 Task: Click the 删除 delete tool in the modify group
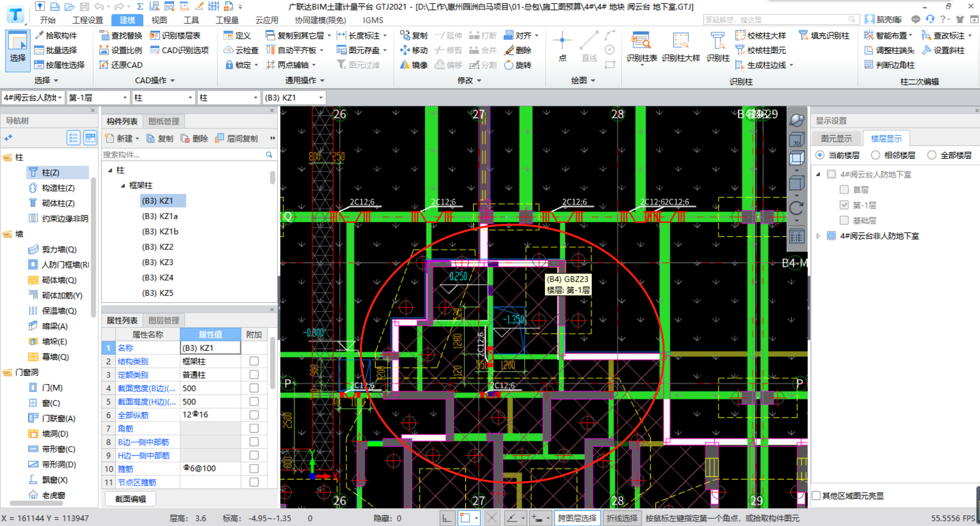point(518,50)
